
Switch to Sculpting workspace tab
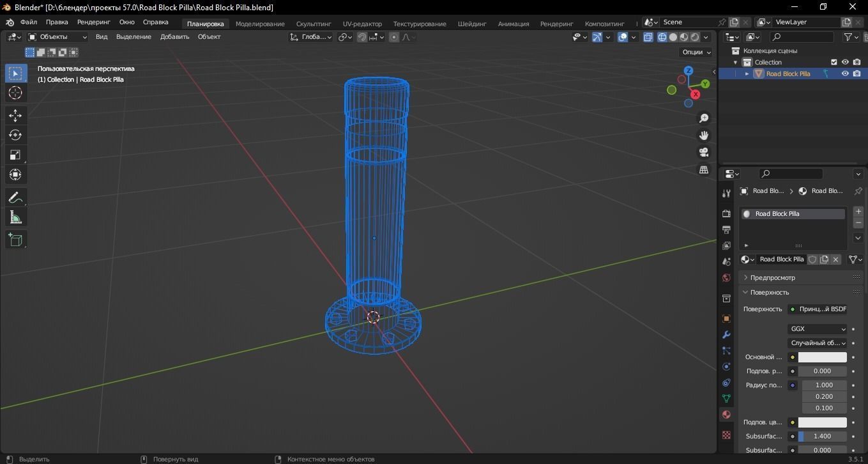[x=314, y=24]
